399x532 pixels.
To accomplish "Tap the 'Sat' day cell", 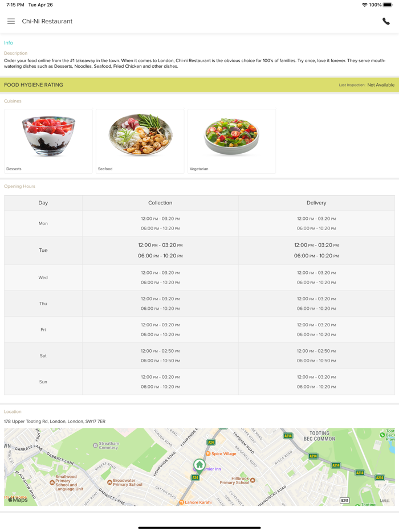I will click(43, 356).
